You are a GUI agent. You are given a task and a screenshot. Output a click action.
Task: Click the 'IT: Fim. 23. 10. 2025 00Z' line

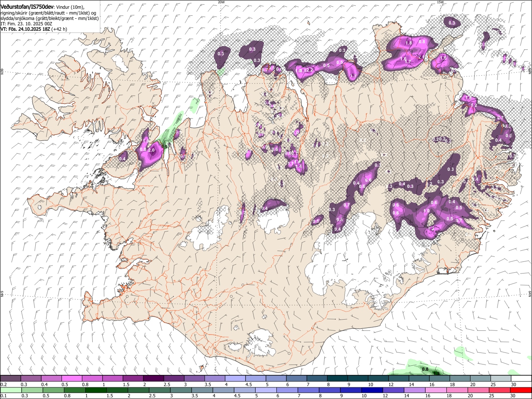pos(26,24)
